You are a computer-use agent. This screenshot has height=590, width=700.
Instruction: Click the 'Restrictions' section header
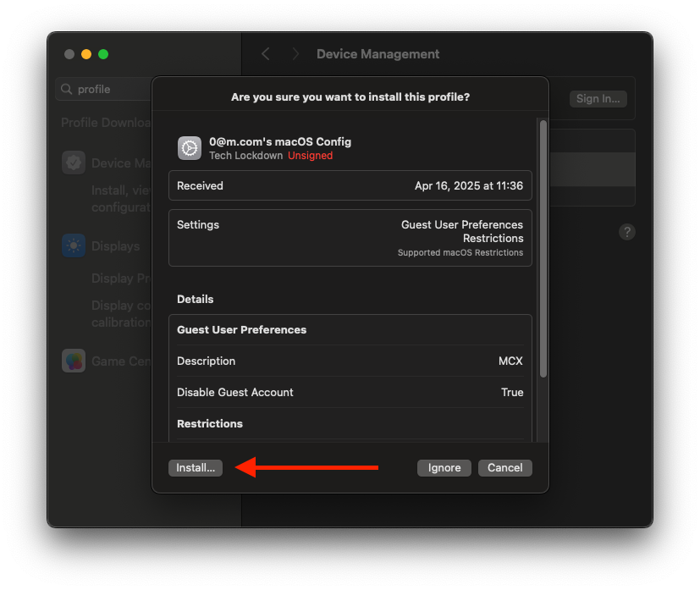point(210,423)
